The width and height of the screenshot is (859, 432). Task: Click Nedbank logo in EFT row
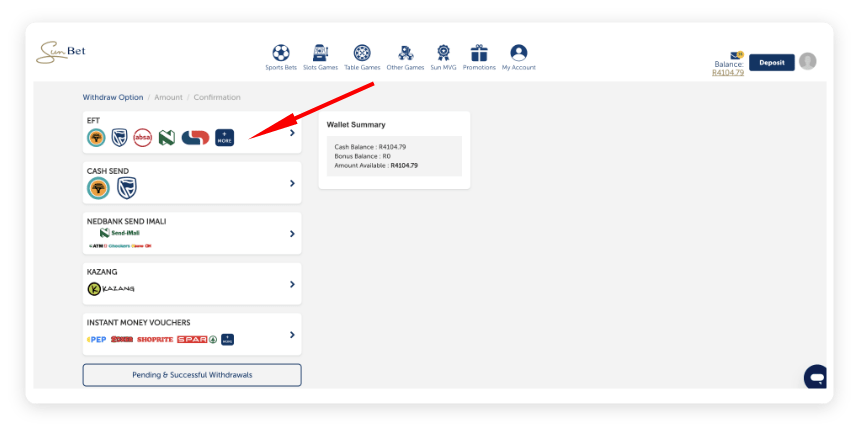click(167, 137)
